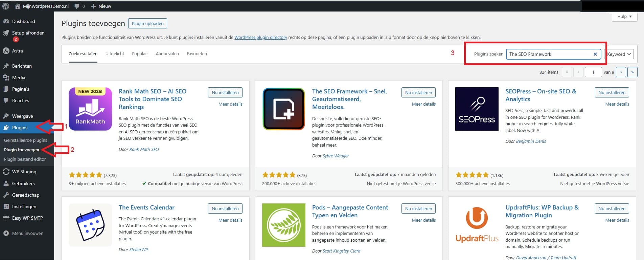The image size is (644, 264).
Task: Open Plugin bestand editor submenu item
Action: coord(25,159)
